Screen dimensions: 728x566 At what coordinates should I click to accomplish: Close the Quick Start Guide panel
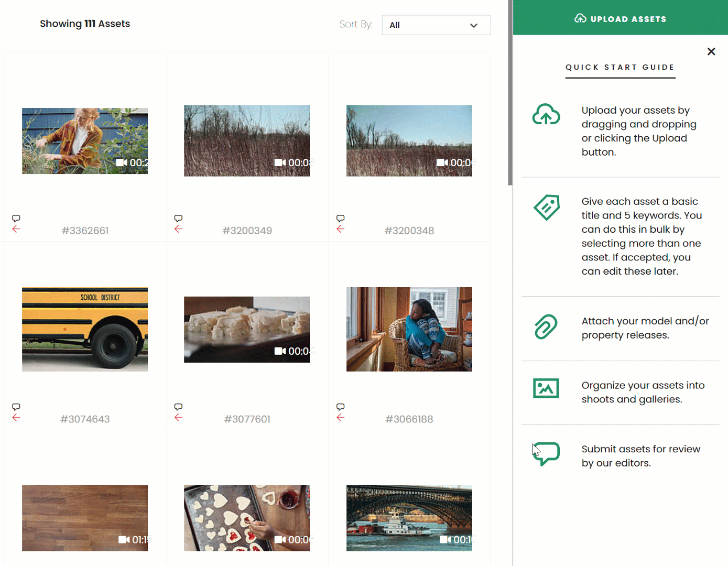coord(711,51)
